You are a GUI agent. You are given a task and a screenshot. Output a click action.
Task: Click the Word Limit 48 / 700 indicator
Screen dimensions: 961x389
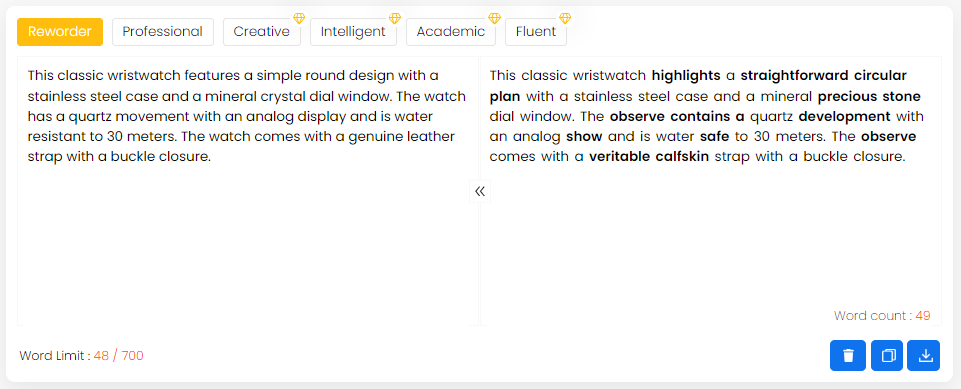point(82,356)
